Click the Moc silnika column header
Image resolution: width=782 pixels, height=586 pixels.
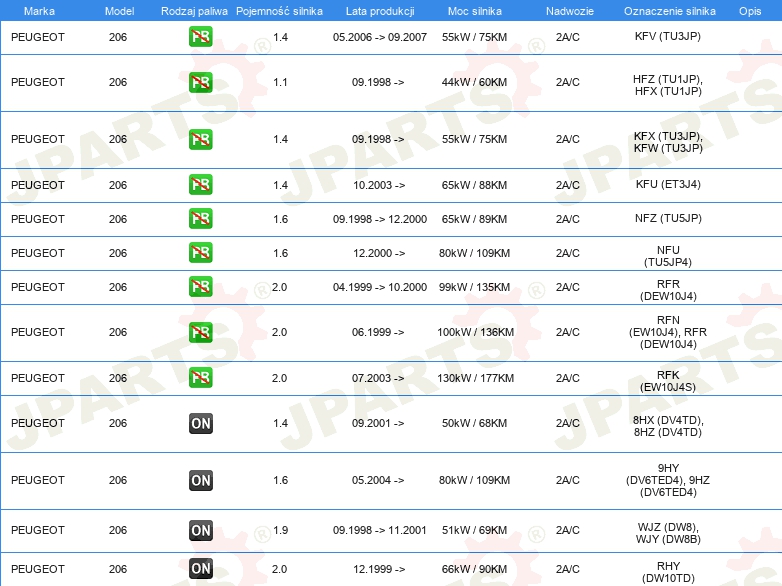coord(474,11)
